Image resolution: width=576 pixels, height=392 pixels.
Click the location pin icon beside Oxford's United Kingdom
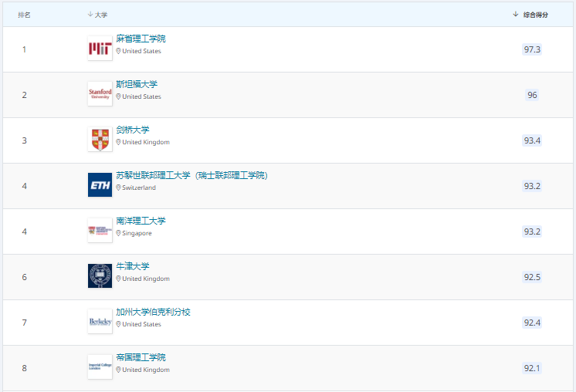[118, 279]
